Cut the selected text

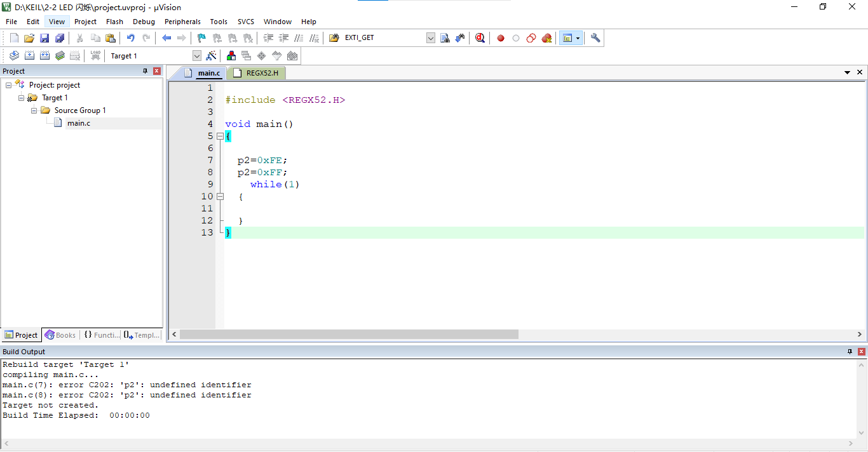click(x=80, y=38)
